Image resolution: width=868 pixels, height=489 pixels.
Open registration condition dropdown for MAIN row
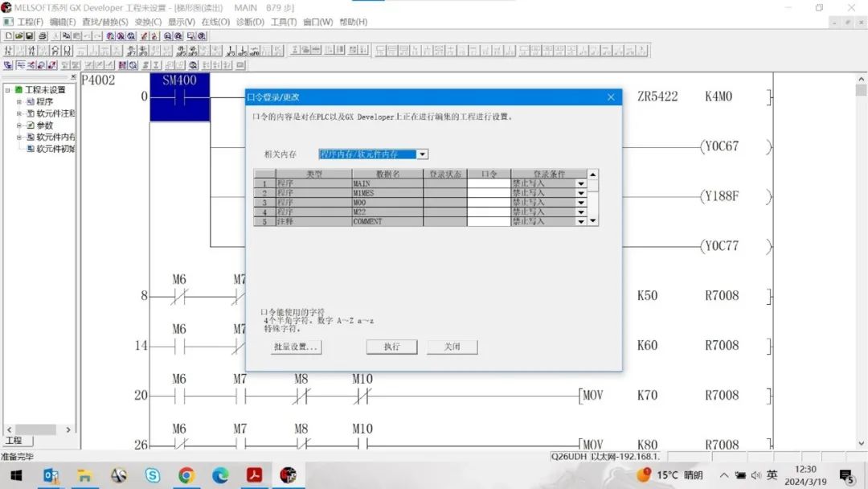coord(580,183)
